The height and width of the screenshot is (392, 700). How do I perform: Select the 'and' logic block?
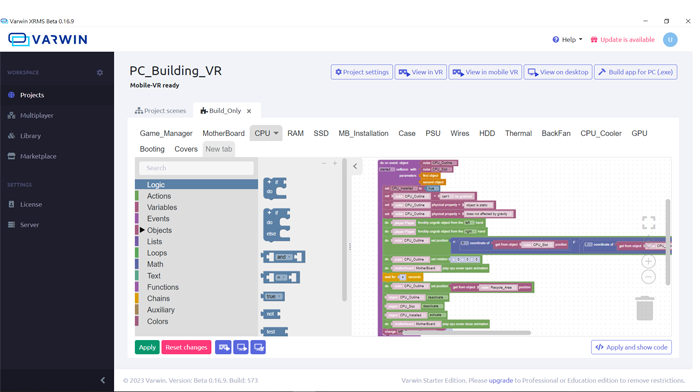pos(283,257)
